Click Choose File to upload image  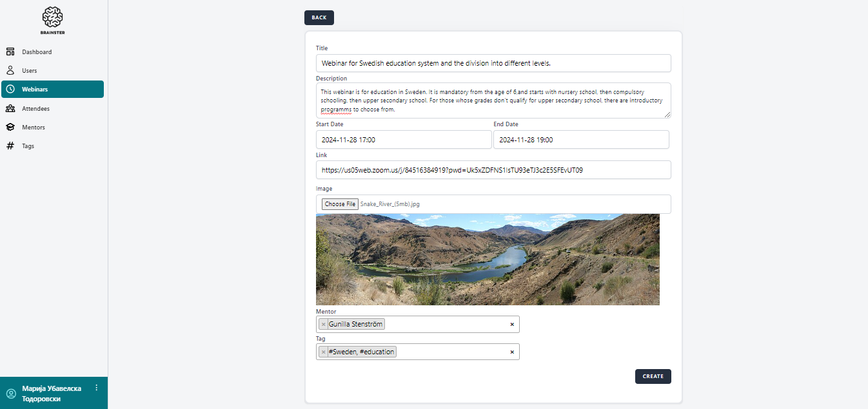[340, 204]
